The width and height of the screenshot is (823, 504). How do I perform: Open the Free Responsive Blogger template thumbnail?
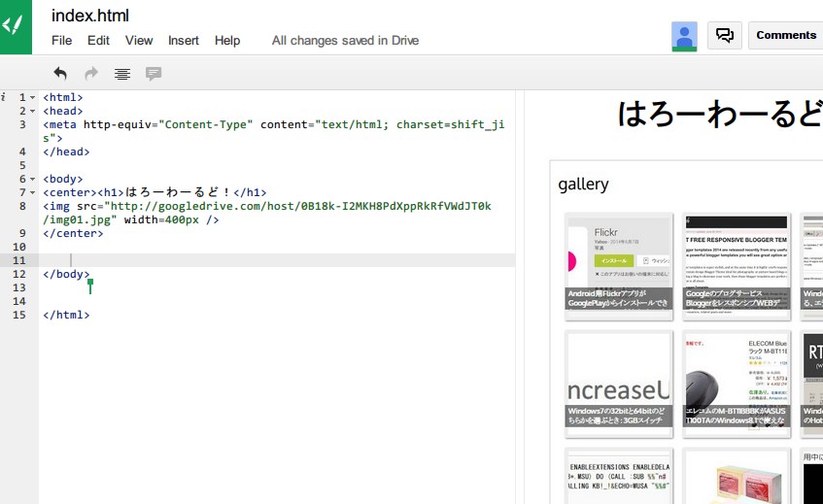737,267
